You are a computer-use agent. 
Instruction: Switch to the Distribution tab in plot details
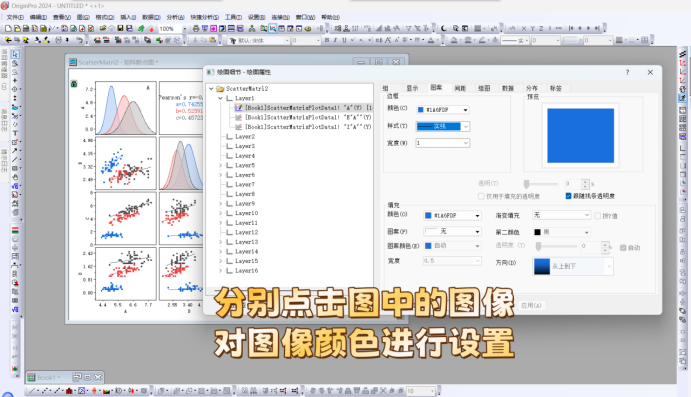click(532, 88)
